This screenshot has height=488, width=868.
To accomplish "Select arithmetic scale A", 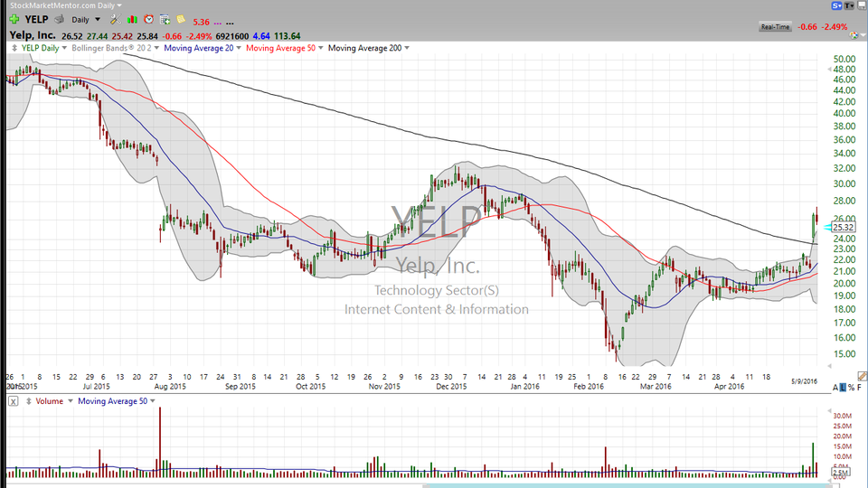I will (x=835, y=388).
